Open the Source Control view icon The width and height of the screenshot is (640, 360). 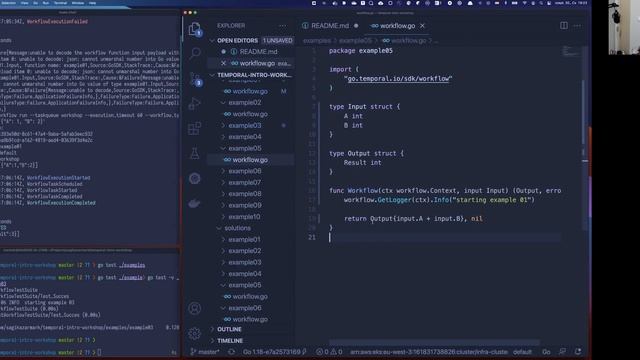(195, 79)
